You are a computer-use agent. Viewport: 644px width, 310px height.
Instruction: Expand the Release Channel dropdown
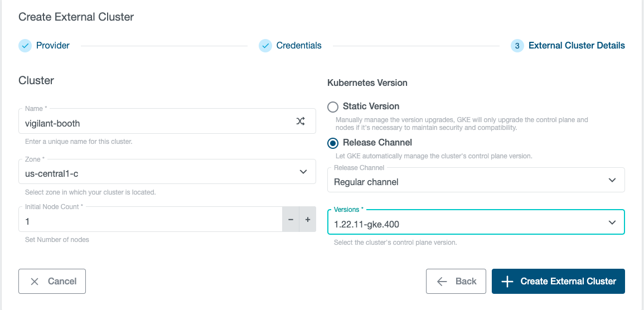476,180
